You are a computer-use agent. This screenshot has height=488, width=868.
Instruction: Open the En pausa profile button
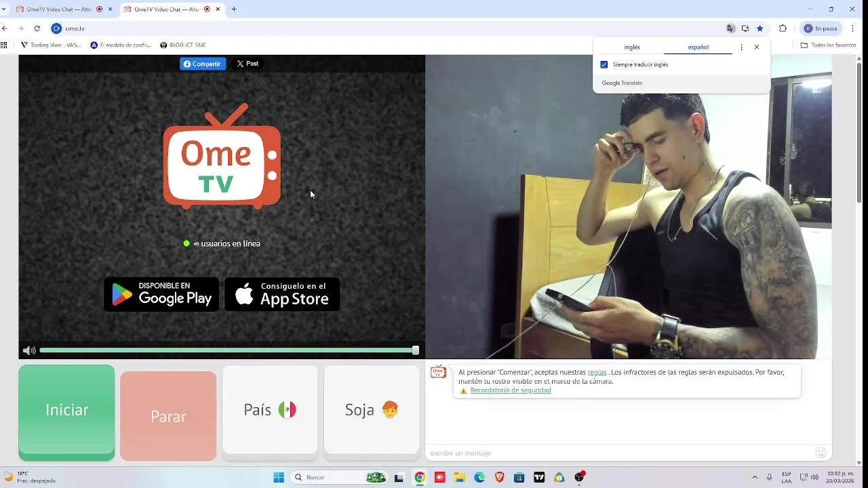click(x=821, y=28)
